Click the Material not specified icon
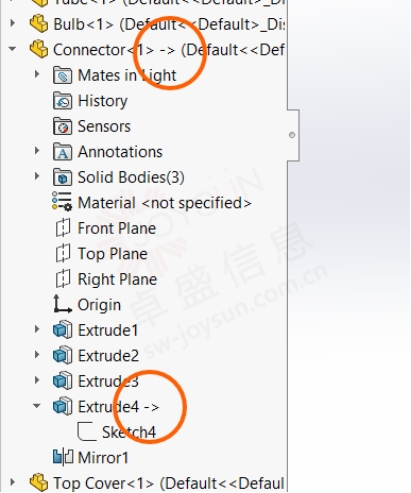The height and width of the screenshot is (493, 411). tap(62, 202)
